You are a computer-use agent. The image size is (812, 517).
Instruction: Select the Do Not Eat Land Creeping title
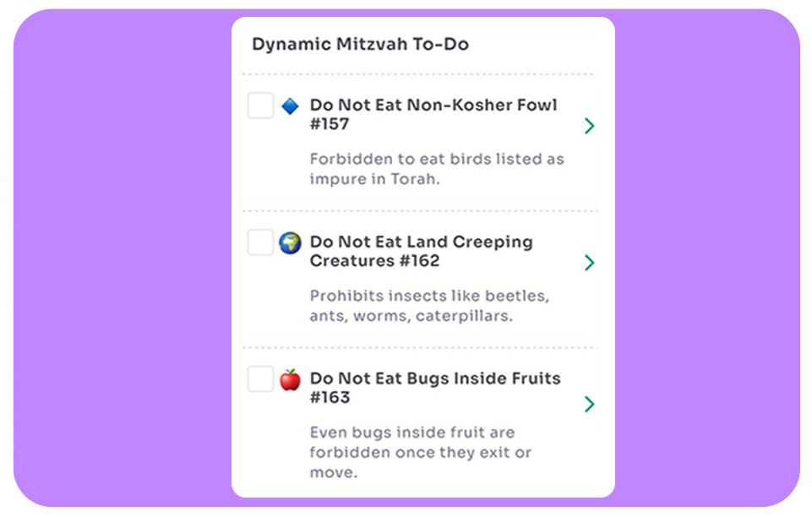pos(421,242)
